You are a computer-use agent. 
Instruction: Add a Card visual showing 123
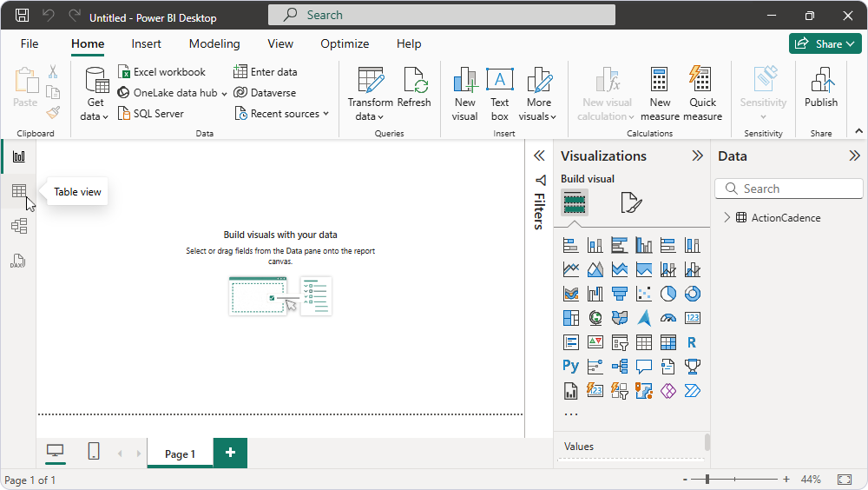tap(693, 318)
